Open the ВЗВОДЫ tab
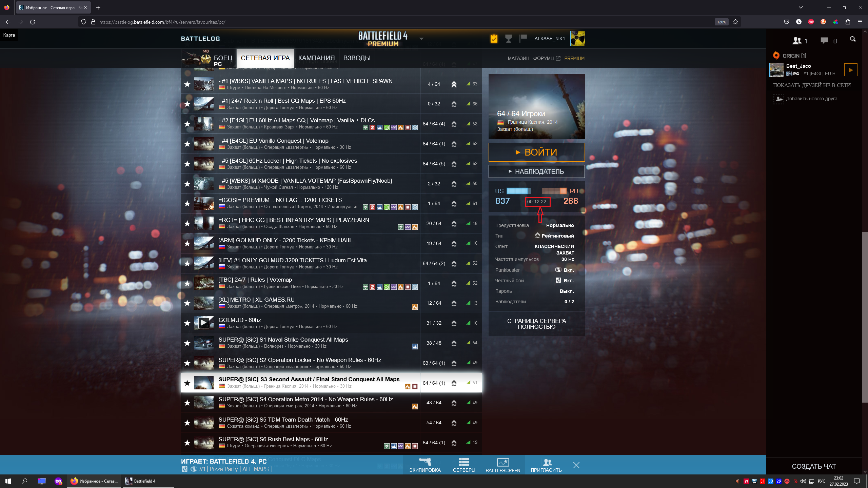Image resolution: width=868 pixels, height=488 pixels. (x=357, y=58)
